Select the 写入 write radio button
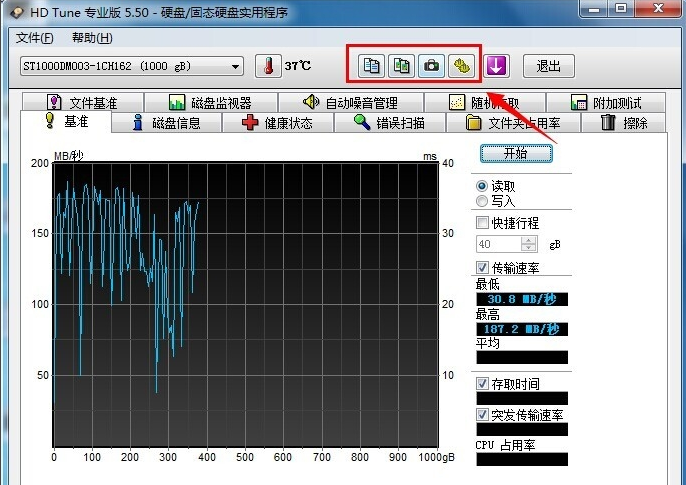The width and height of the screenshot is (686, 485). pyautogui.click(x=482, y=201)
